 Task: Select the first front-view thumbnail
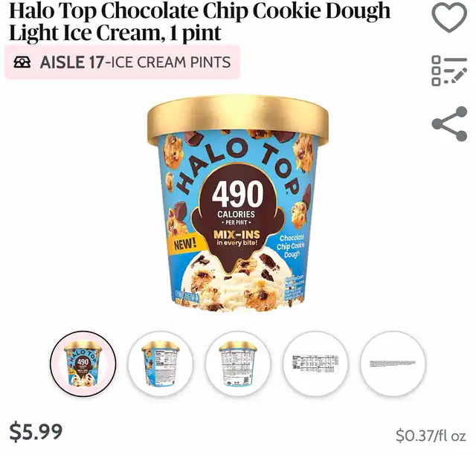(x=83, y=364)
